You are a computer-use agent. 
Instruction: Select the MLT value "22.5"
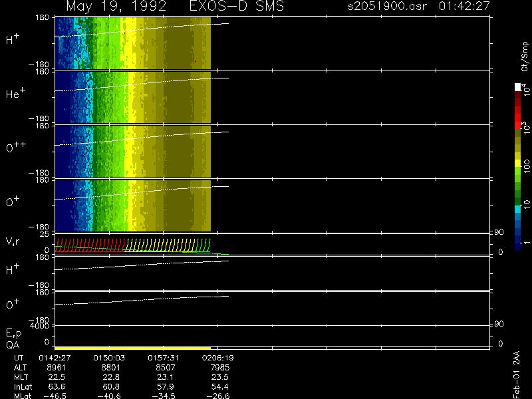click(57, 377)
